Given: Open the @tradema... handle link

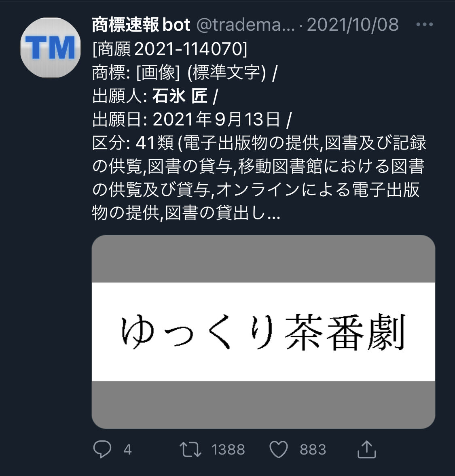Looking at the screenshot, I should coord(245,25).
